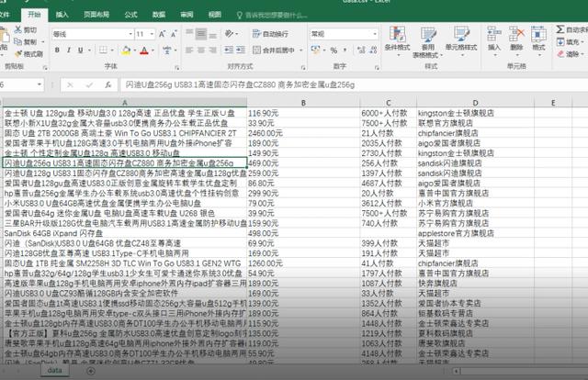The image size is (588, 380).
Task: Increase the indent
Action: point(241,50)
